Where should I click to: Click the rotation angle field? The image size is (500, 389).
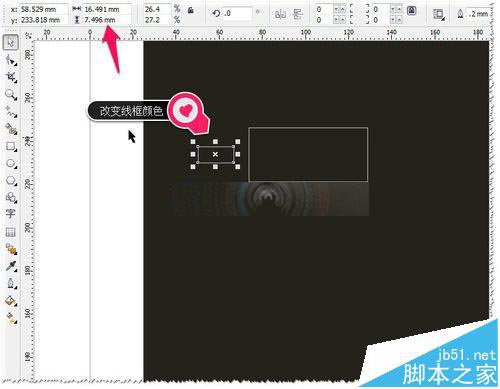(237, 14)
